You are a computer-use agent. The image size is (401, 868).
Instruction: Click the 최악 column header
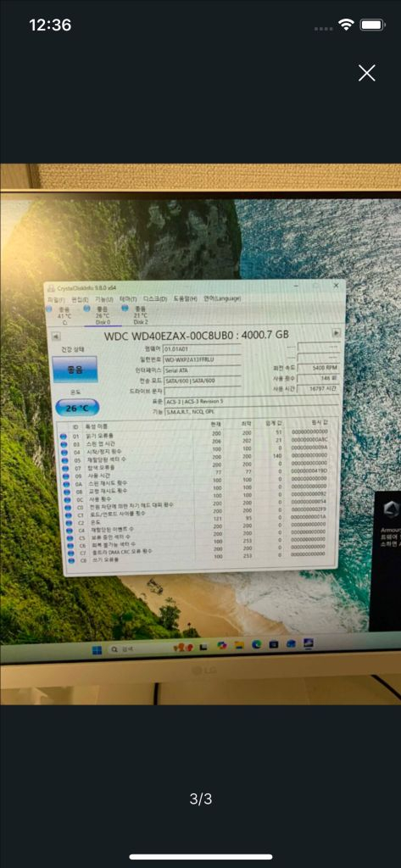pos(247,424)
